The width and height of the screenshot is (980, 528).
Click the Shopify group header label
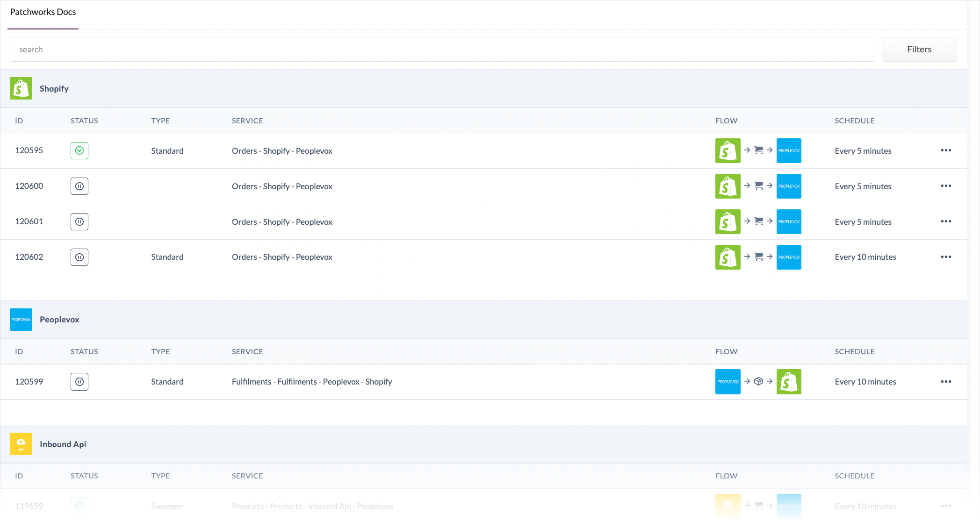click(54, 89)
